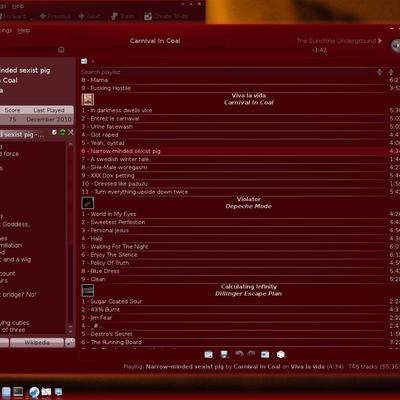
Task: Select track 5 - Yeah, oystaz
Action: coord(240,143)
